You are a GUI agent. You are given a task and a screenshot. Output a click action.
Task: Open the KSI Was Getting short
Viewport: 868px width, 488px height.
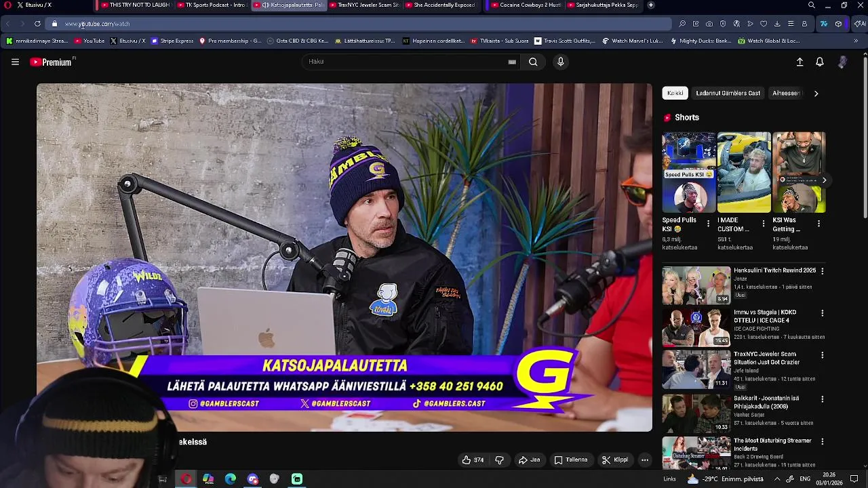[x=798, y=172]
